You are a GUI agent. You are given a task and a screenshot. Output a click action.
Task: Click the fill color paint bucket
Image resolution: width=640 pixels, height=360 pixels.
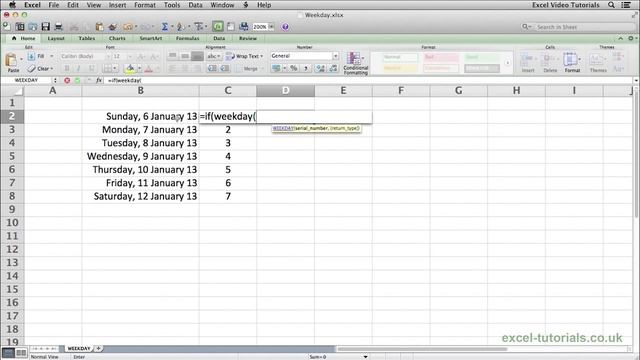(130, 68)
